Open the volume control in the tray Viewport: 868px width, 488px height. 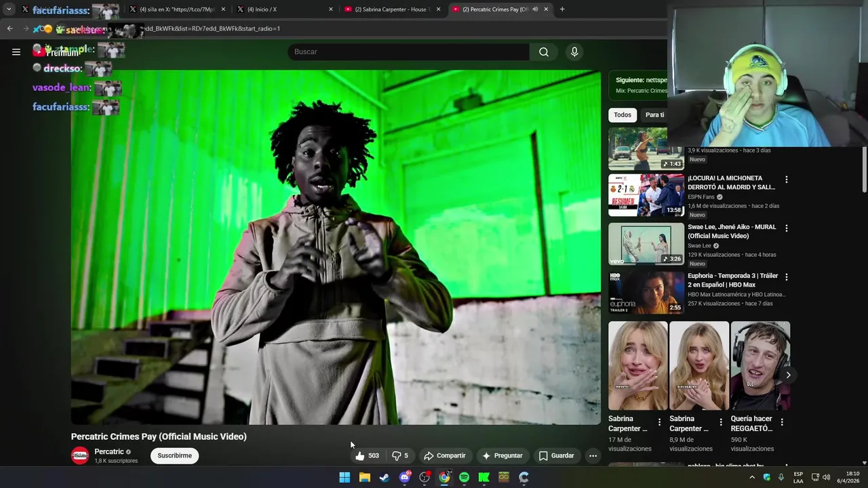point(827,477)
